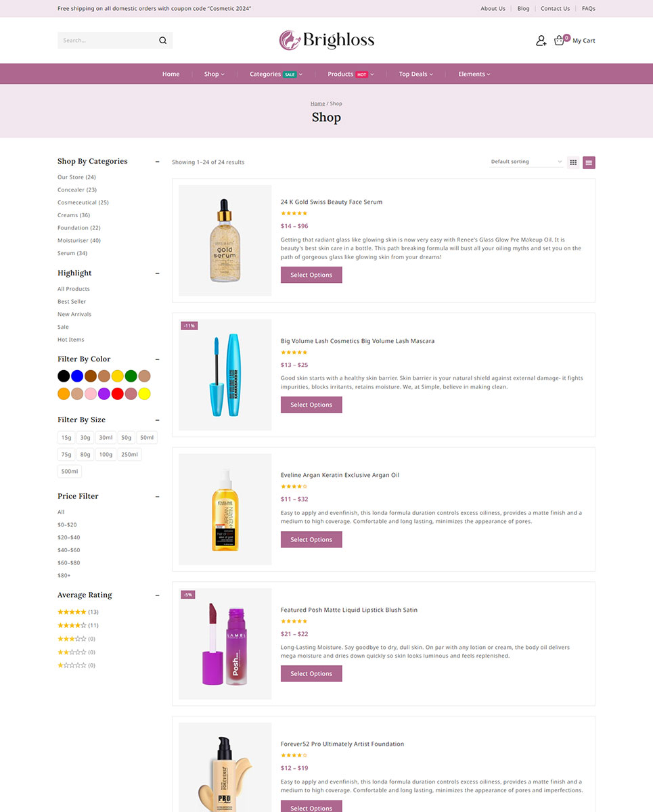Open the user account icon

[541, 41]
